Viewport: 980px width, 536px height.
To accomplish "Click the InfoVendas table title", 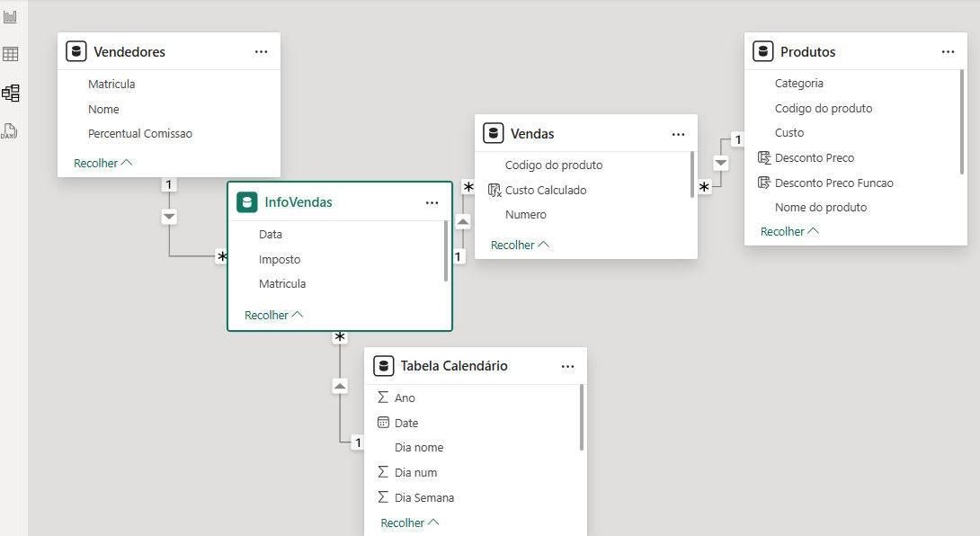I will click(x=298, y=202).
